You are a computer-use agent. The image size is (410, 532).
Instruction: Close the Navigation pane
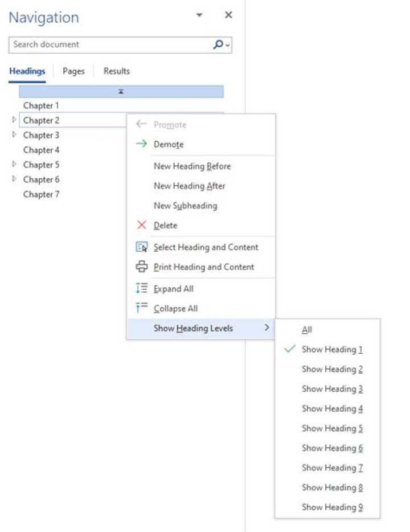tap(228, 15)
